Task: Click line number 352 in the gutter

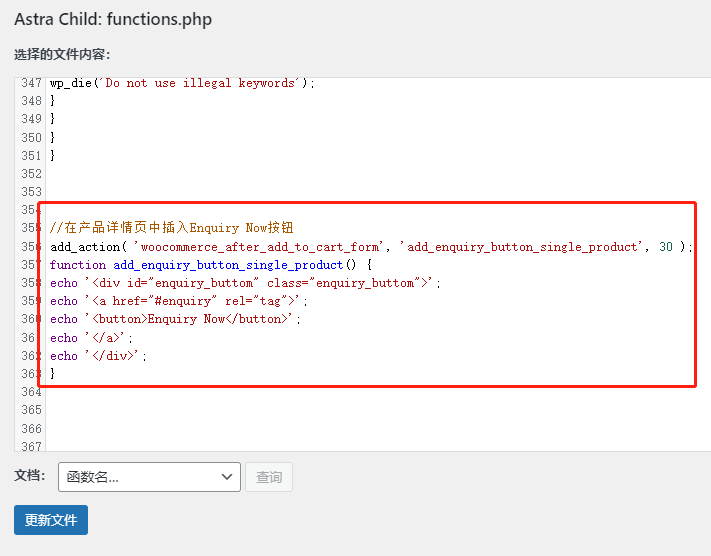Action: click(31, 174)
